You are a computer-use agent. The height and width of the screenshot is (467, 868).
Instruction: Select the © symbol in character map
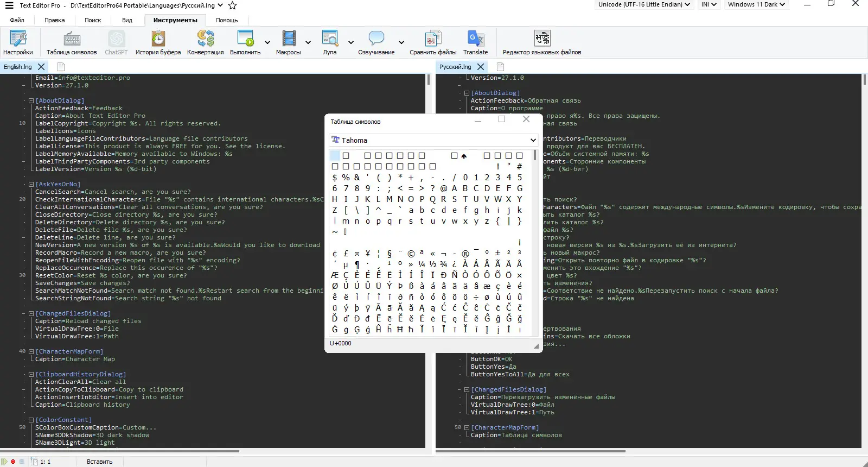(411, 254)
